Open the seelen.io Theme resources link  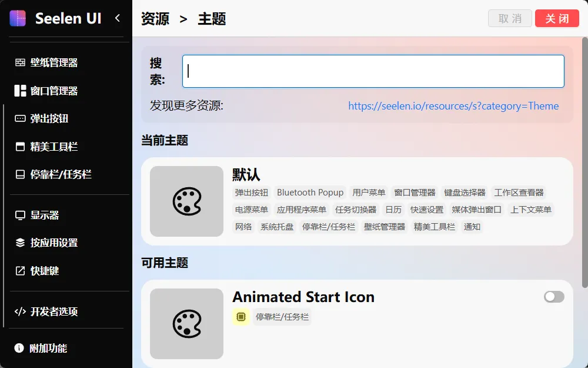point(453,106)
